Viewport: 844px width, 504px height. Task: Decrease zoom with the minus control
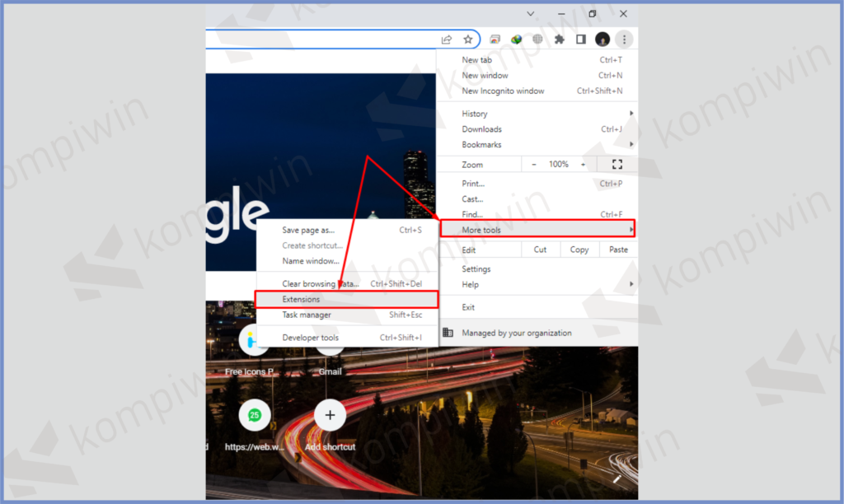coord(532,164)
